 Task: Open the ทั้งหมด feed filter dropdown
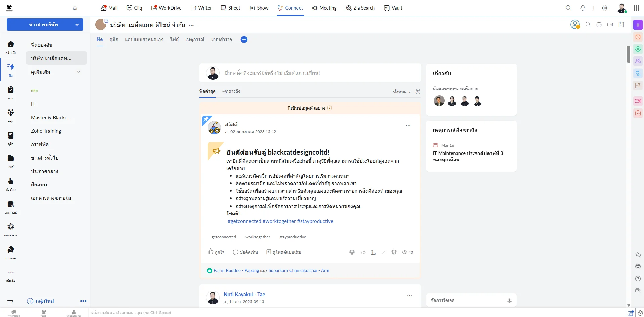pos(401,92)
